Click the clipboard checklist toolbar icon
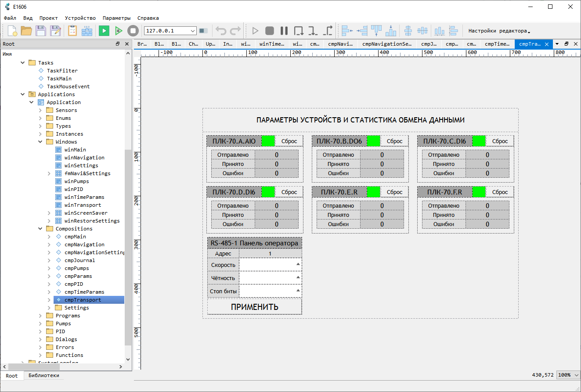 [72, 31]
